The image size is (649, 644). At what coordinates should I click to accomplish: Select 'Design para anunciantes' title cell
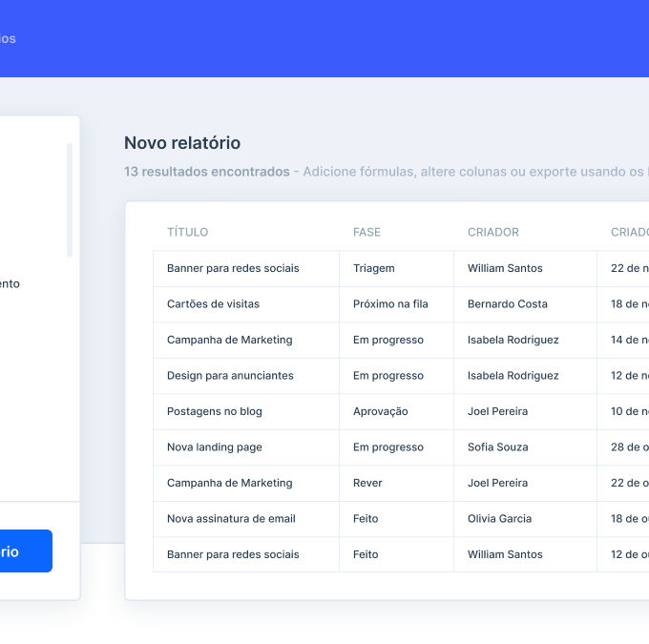246,376
